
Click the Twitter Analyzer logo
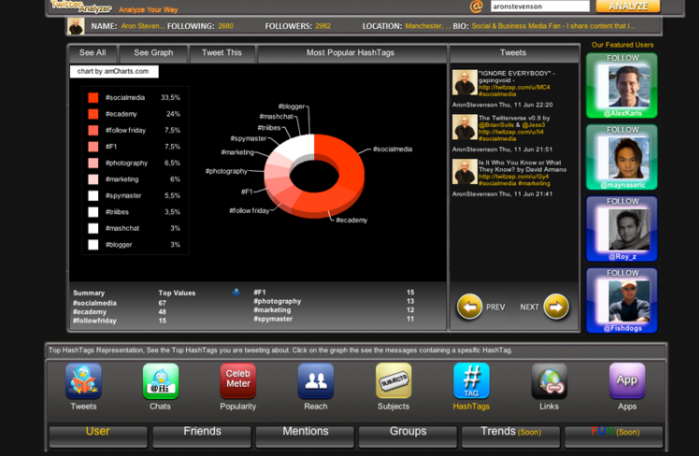click(x=81, y=6)
